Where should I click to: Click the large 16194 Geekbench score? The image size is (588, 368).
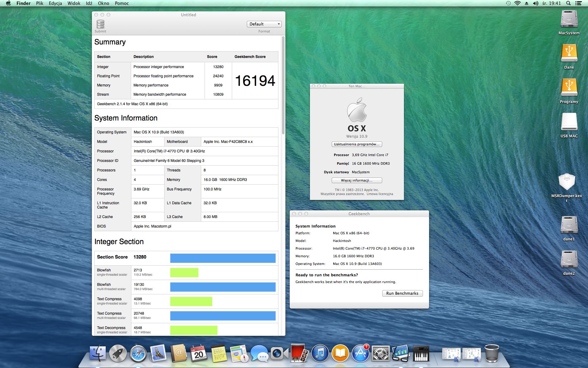coord(255,81)
